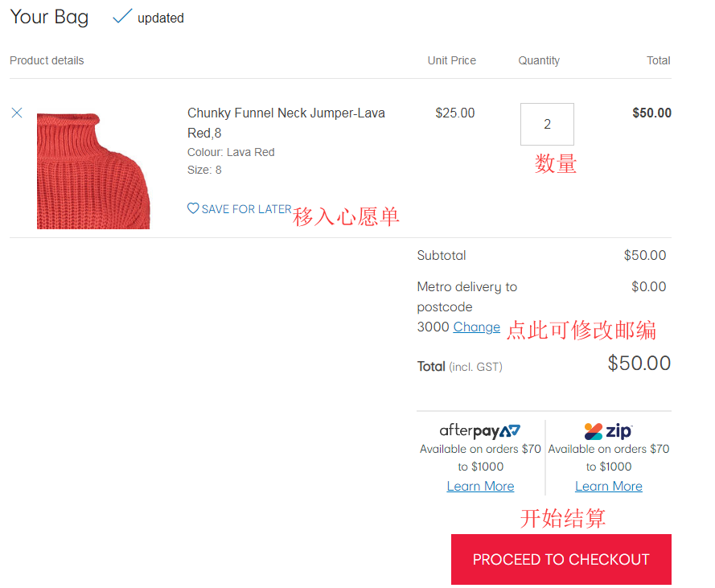Viewport: 715px width, 588px height.
Task: Click the $50.00 grand total amount
Action: (639, 364)
